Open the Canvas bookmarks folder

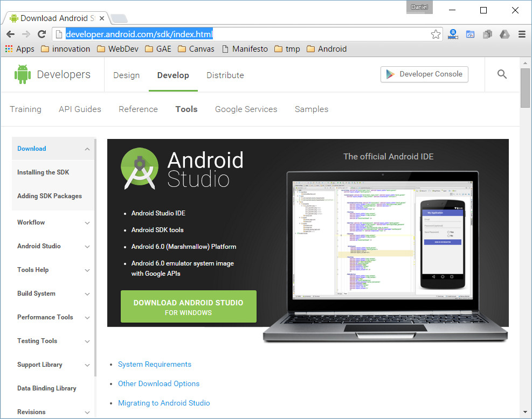[x=196, y=49]
